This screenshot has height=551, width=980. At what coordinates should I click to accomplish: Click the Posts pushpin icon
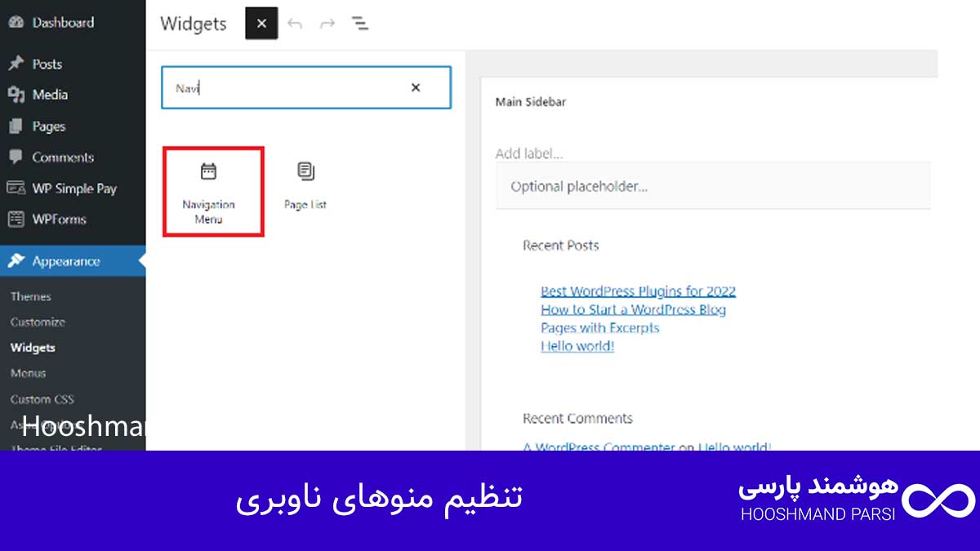click(16, 64)
